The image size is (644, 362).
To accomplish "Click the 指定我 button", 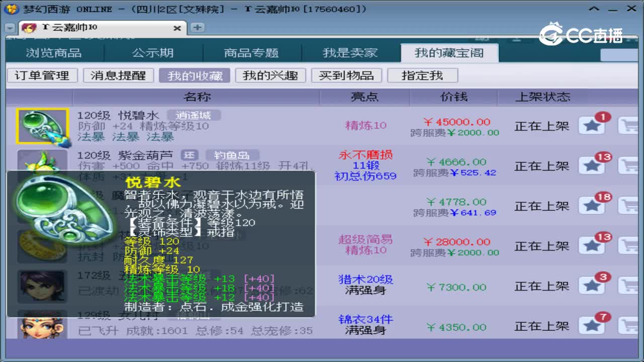I will pos(423,75).
